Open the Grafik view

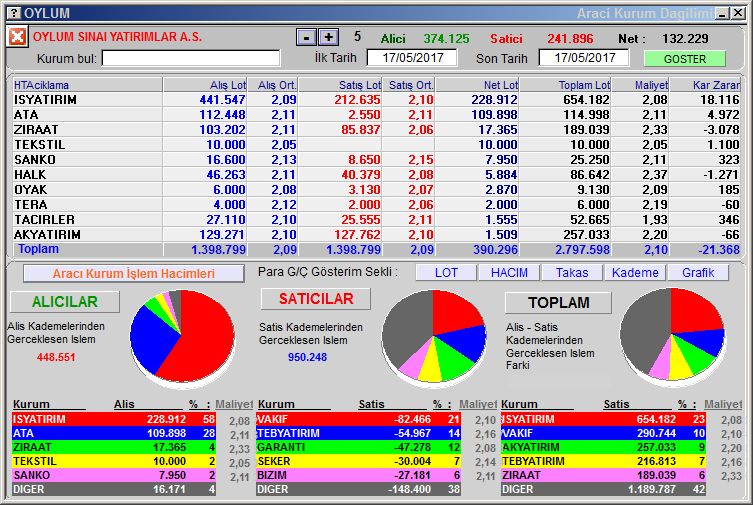click(698, 273)
